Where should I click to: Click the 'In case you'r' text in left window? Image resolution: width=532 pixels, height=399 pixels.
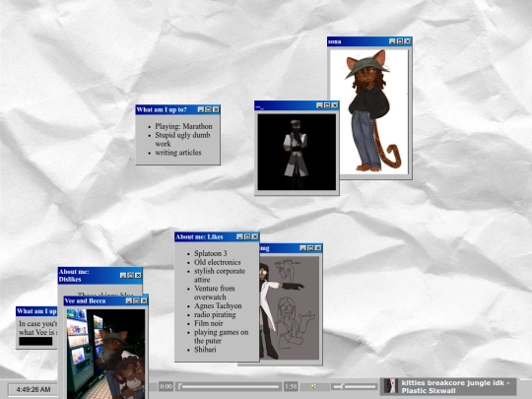(x=38, y=324)
